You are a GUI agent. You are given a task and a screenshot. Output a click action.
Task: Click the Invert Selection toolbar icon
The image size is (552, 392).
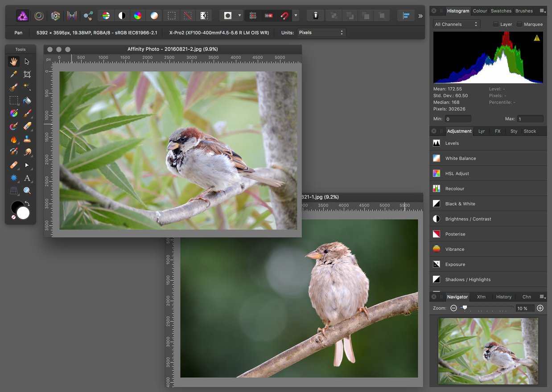coord(204,16)
